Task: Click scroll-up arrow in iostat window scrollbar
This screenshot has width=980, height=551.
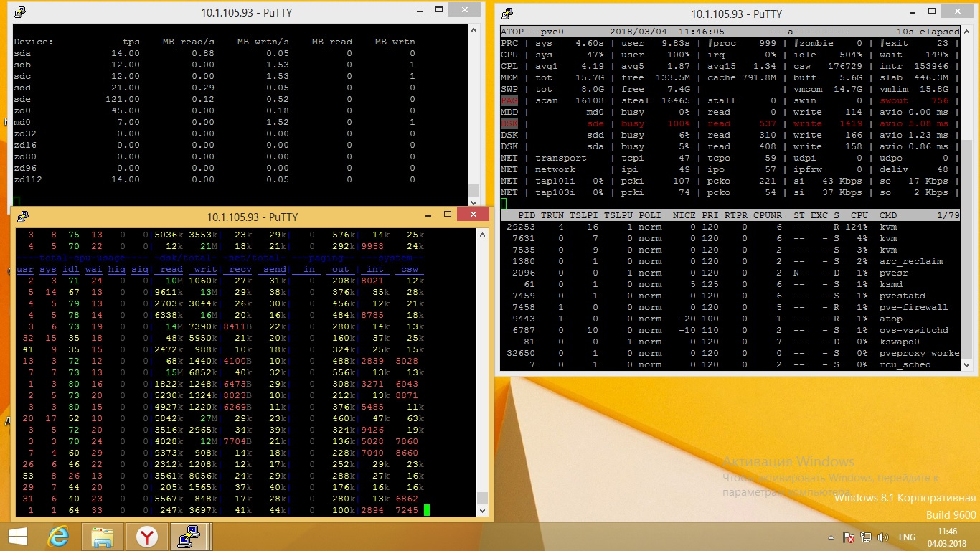Action: (x=473, y=30)
